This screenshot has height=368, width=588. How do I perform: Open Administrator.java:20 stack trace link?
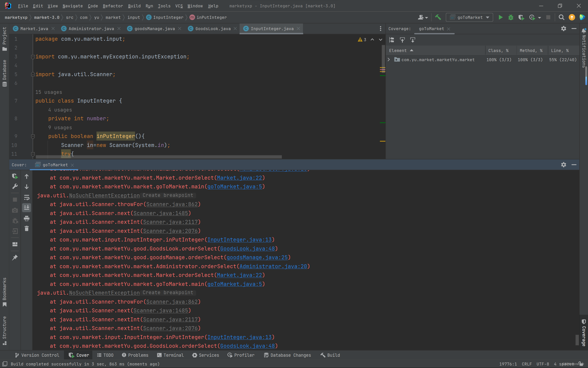click(273, 267)
